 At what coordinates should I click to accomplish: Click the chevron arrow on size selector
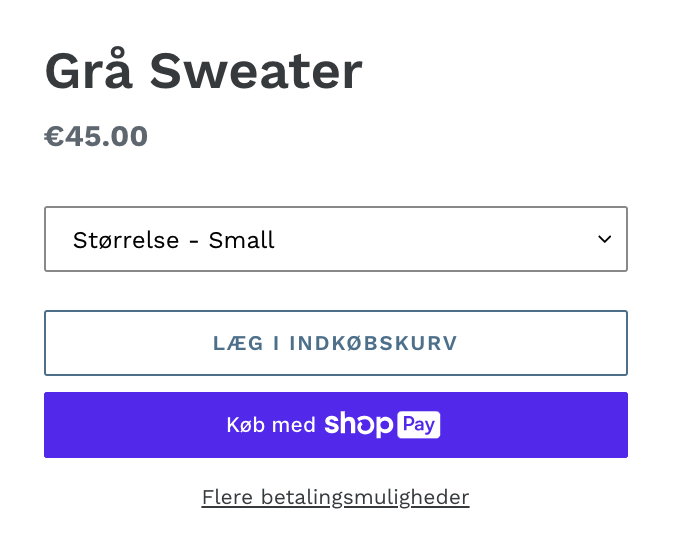point(604,239)
